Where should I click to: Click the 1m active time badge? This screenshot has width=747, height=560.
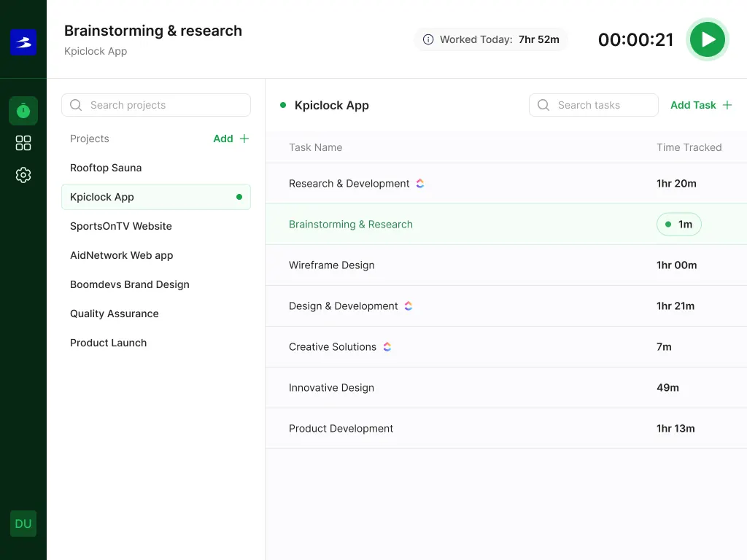click(x=679, y=225)
